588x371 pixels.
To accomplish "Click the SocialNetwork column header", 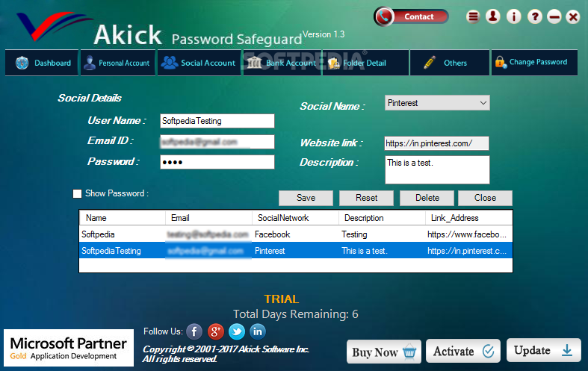I will point(296,218).
